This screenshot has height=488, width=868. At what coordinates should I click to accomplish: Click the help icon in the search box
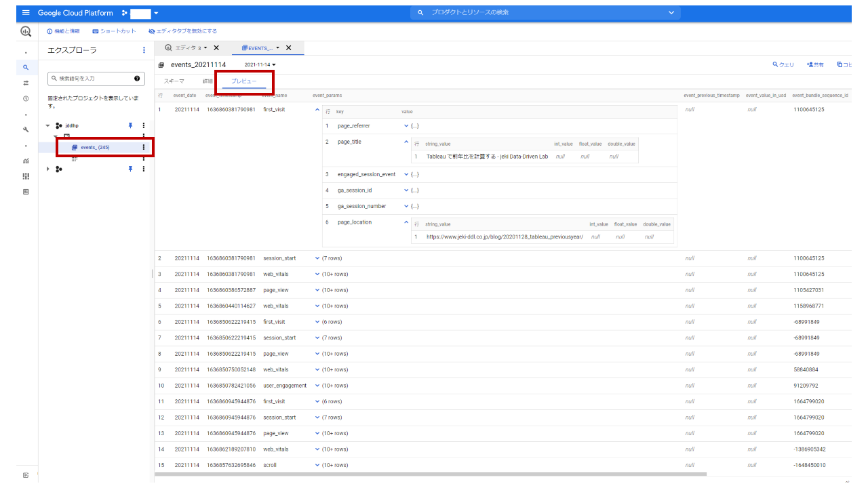(138, 79)
